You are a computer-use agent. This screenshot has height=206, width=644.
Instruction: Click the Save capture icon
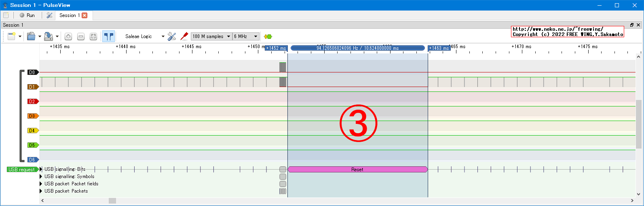pyautogui.click(x=49, y=36)
